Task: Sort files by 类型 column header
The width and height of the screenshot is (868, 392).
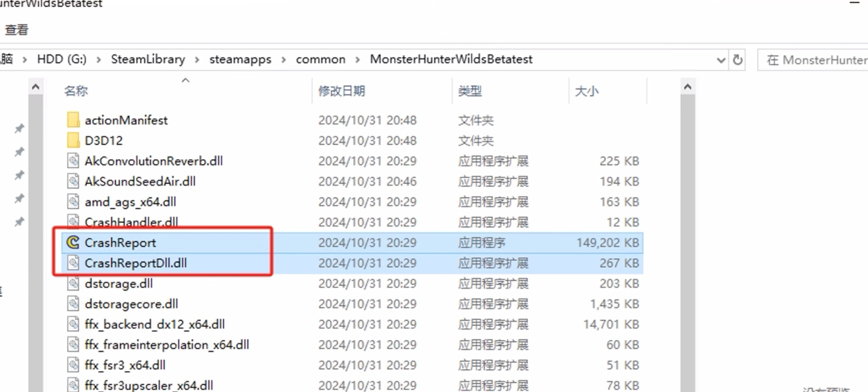Action: point(470,91)
